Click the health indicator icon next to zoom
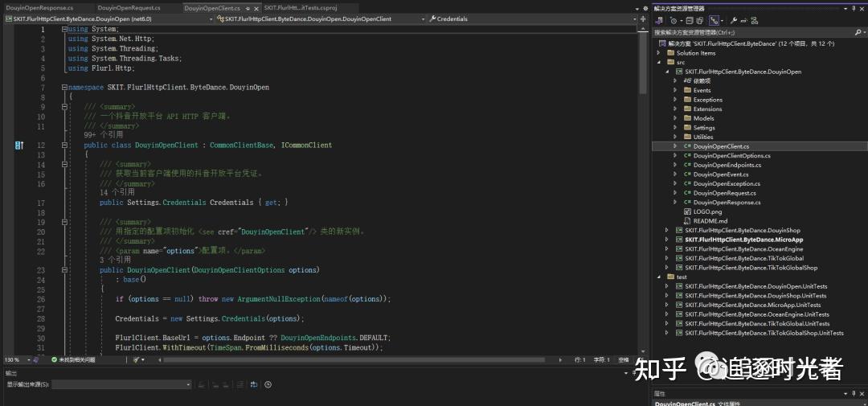868x406 pixels. pos(35,360)
